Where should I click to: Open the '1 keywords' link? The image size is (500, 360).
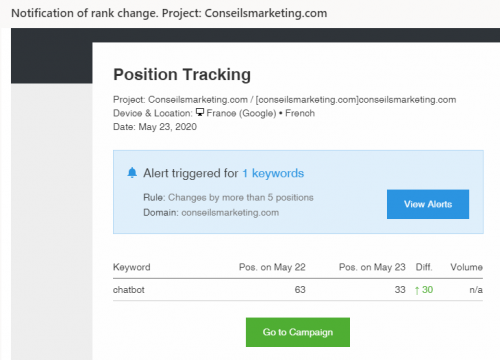click(273, 173)
